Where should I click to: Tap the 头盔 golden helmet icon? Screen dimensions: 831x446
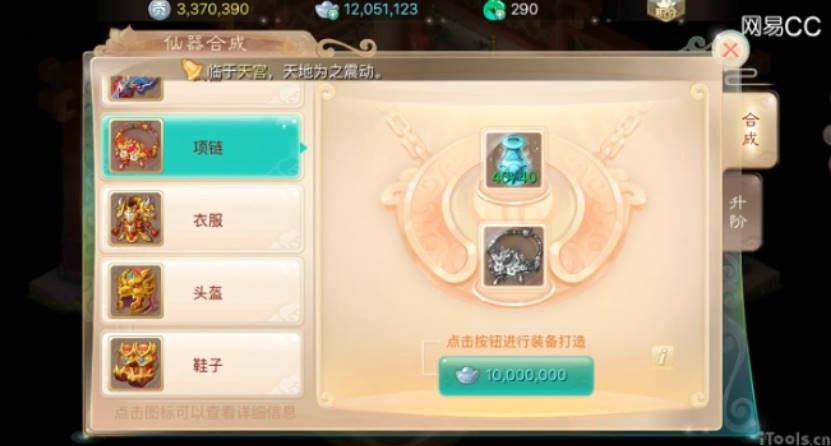pos(136,292)
